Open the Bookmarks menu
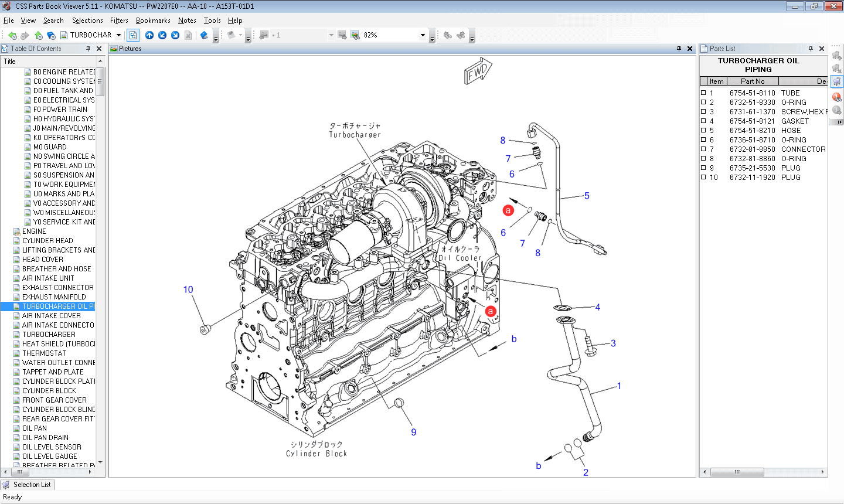The height and width of the screenshot is (504, 844). 153,20
